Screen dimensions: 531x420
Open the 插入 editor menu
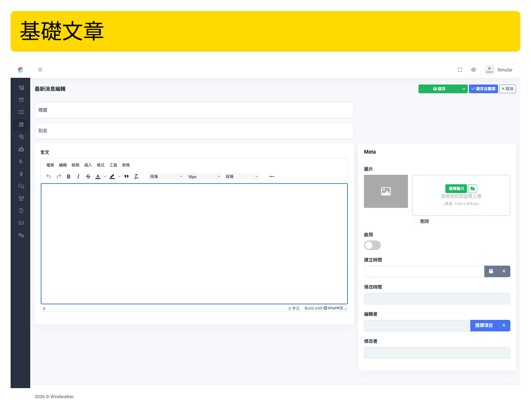coord(88,165)
